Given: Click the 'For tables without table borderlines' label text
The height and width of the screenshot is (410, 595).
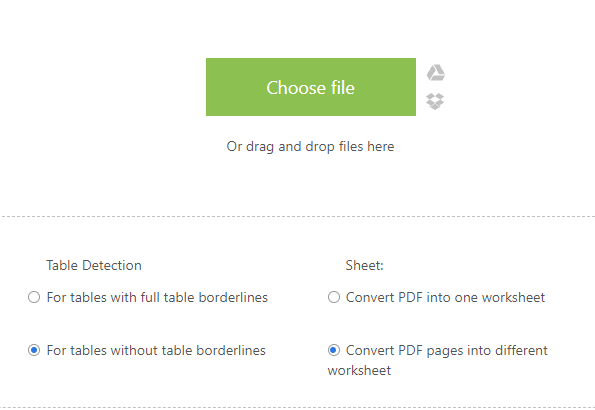Looking at the screenshot, I should 156,350.
